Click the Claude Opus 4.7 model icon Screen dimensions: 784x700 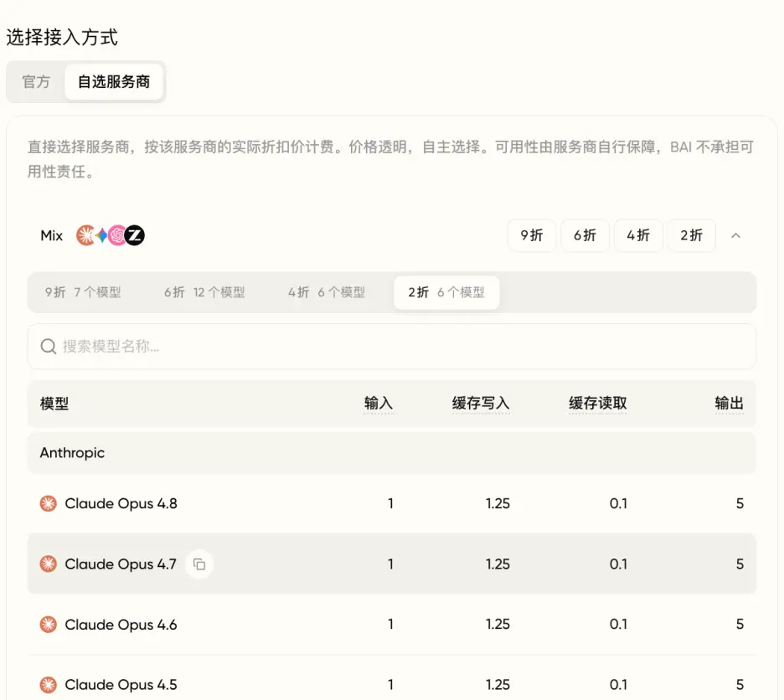click(x=49, y=564)
